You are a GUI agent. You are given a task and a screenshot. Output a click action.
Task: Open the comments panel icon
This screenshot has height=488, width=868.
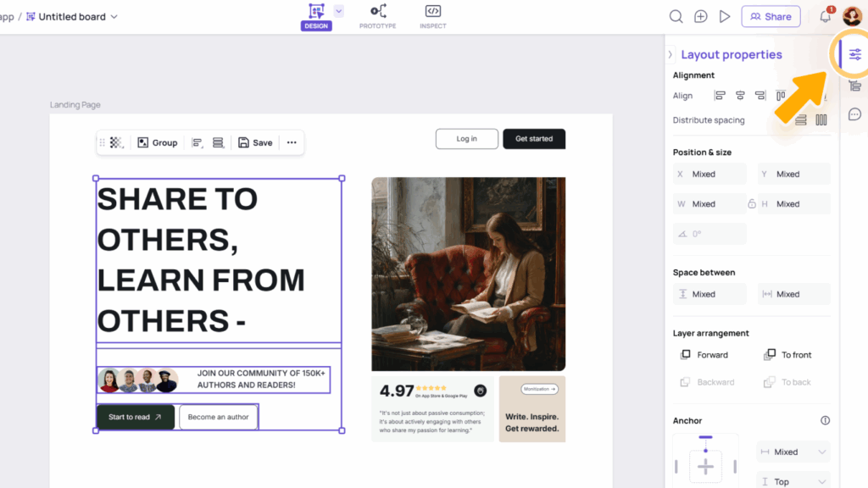(854, 114)
